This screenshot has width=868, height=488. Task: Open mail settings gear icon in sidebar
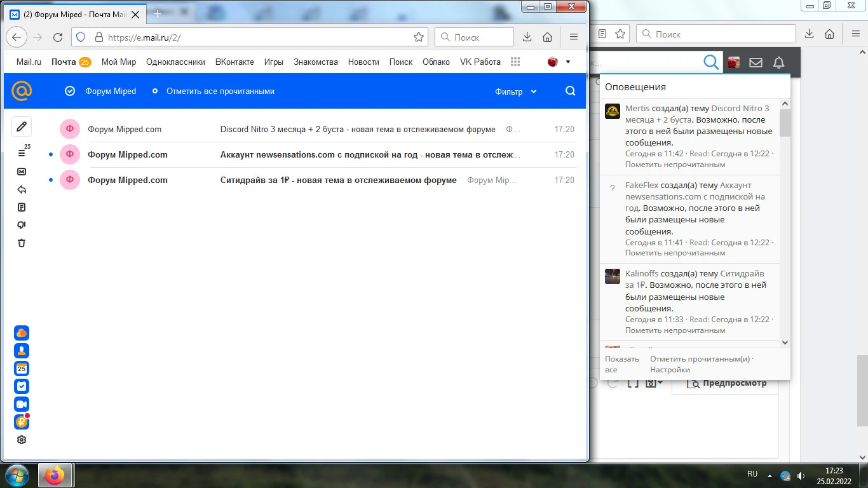pyautogui.click(x=22, y=440)
